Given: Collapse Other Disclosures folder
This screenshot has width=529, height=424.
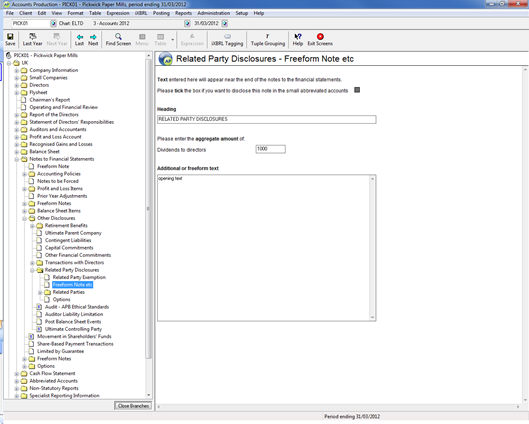Looking at the screenshot, I should pyautogui.click(x=24, y=218).
